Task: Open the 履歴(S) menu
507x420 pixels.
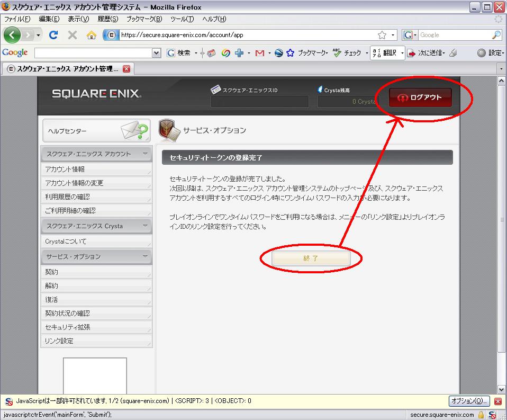Action: click(x=108, y=19)
